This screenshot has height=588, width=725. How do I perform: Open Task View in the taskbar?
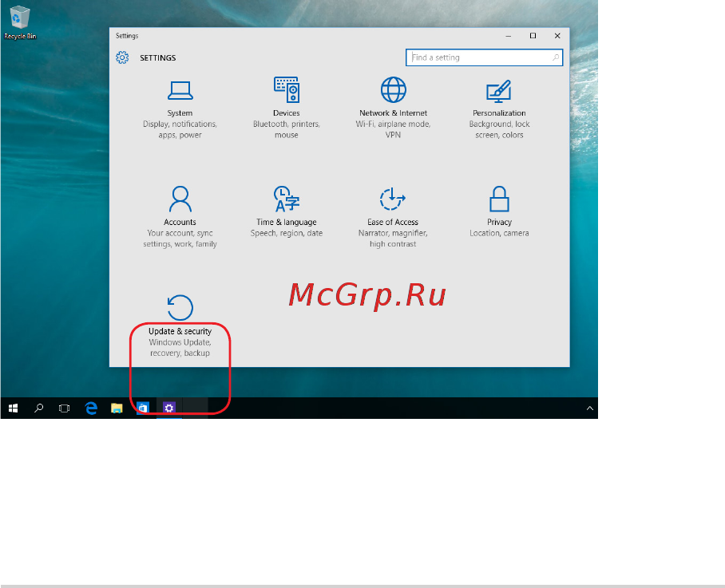point(64,408)
